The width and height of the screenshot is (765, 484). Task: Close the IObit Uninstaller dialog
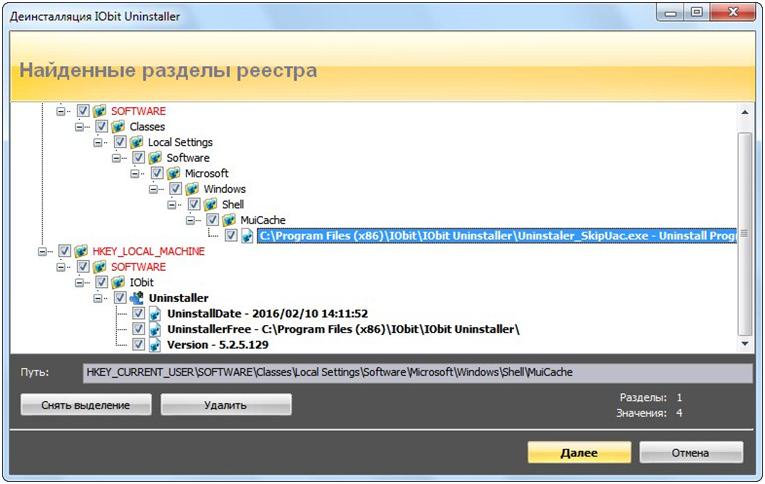(x=733, y=12)
